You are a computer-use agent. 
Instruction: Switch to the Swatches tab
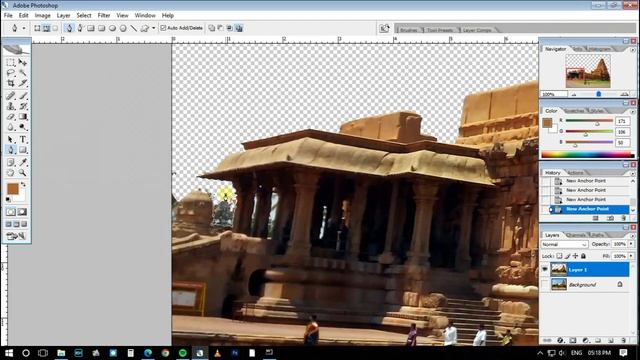pyautogui.click(x=574, y=111)
